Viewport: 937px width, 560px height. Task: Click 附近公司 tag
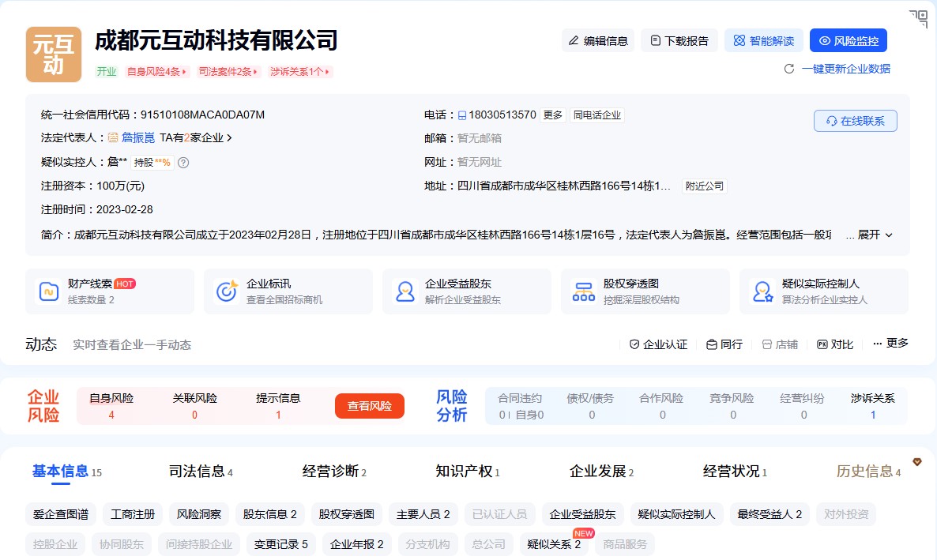click(704, 186)
